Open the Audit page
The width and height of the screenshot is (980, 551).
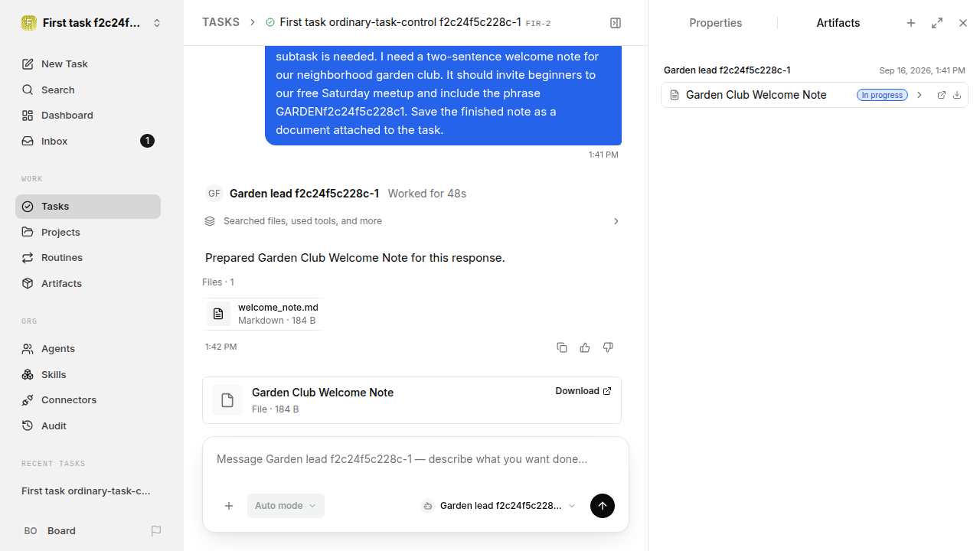point(88,425)
